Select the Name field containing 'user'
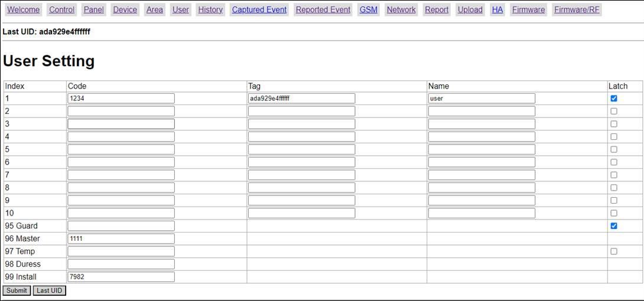 pos(482,99)
